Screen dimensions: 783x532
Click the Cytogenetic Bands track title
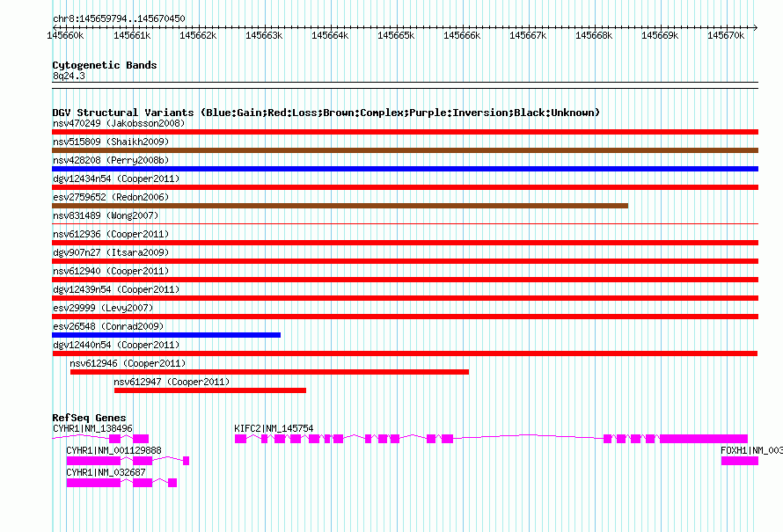click(105, 65)
